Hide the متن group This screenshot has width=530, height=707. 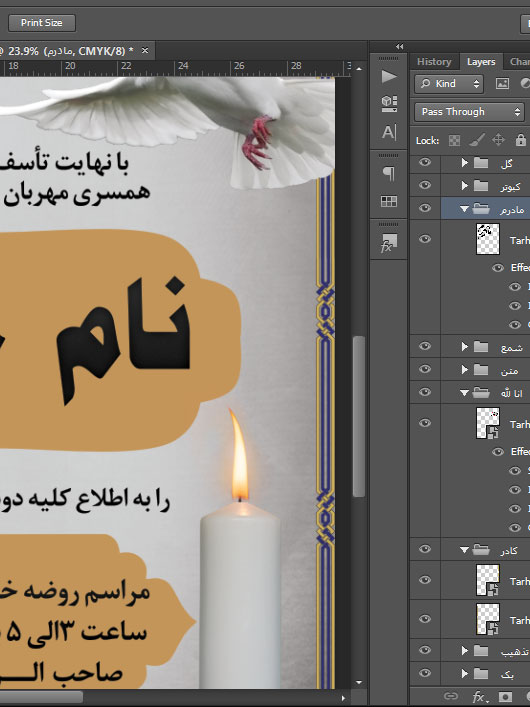[x=424, y=369]
